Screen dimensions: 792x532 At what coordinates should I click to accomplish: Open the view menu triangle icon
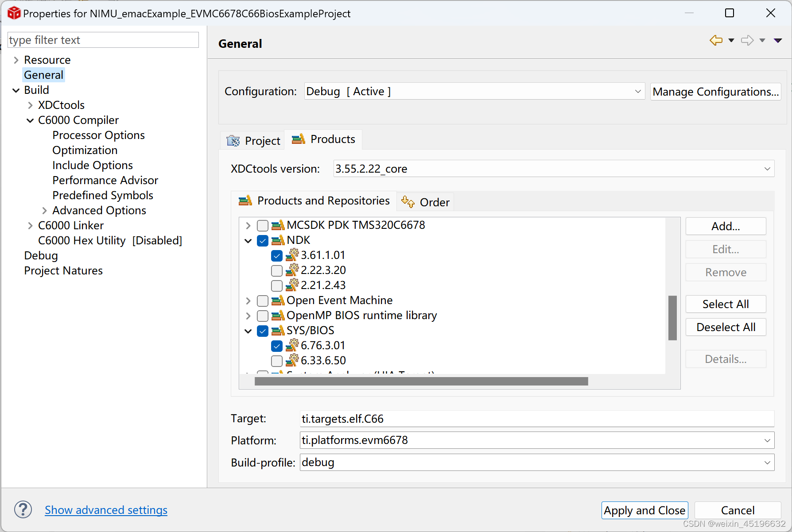point(778,41)
